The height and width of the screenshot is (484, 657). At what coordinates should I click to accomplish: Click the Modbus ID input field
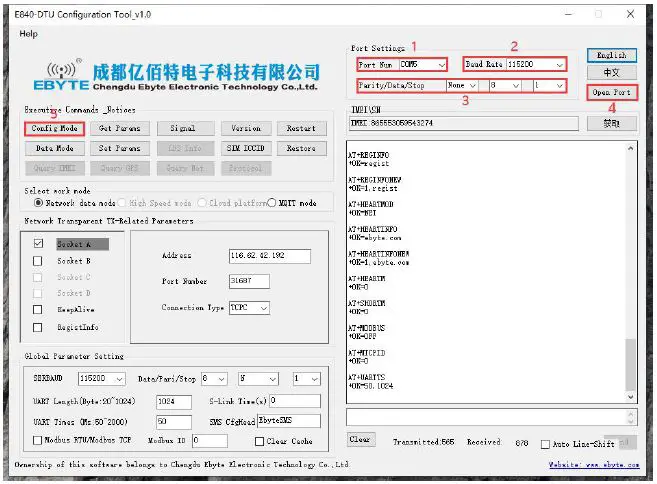pos(210,440)
